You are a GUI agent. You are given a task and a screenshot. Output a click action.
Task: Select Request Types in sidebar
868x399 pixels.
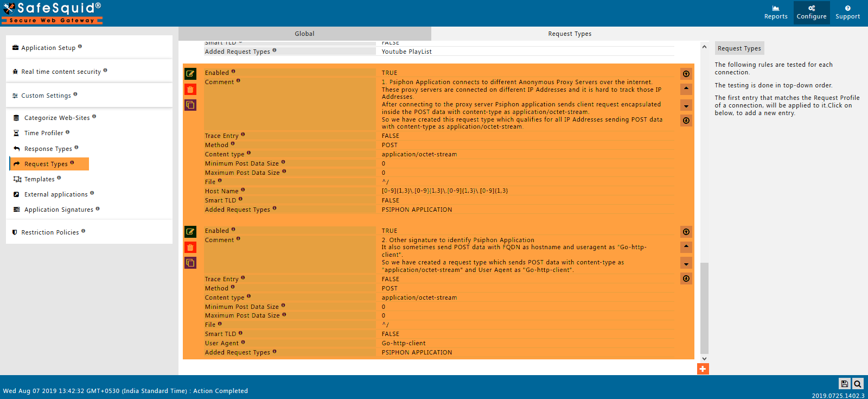(49, 164)
